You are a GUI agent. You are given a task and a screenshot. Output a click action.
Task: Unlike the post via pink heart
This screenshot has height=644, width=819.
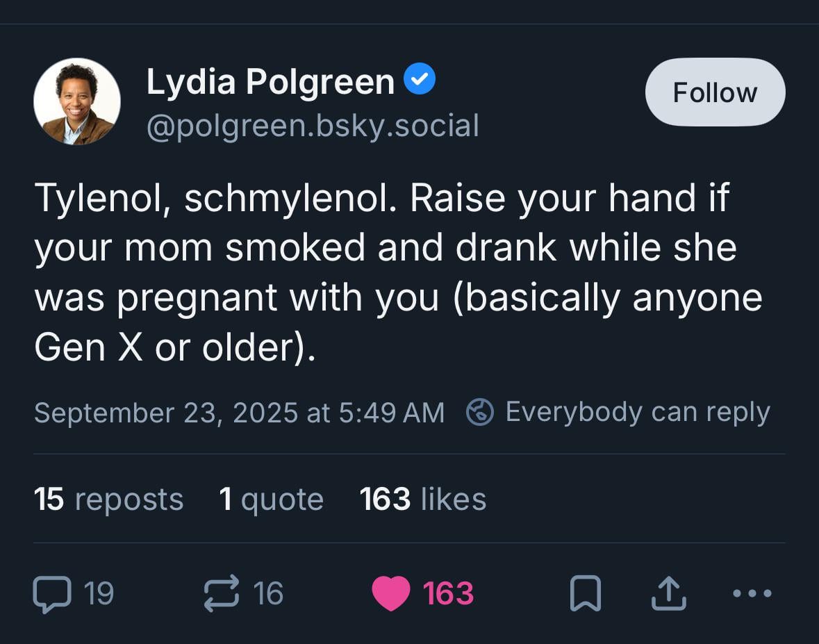(390, 593)
